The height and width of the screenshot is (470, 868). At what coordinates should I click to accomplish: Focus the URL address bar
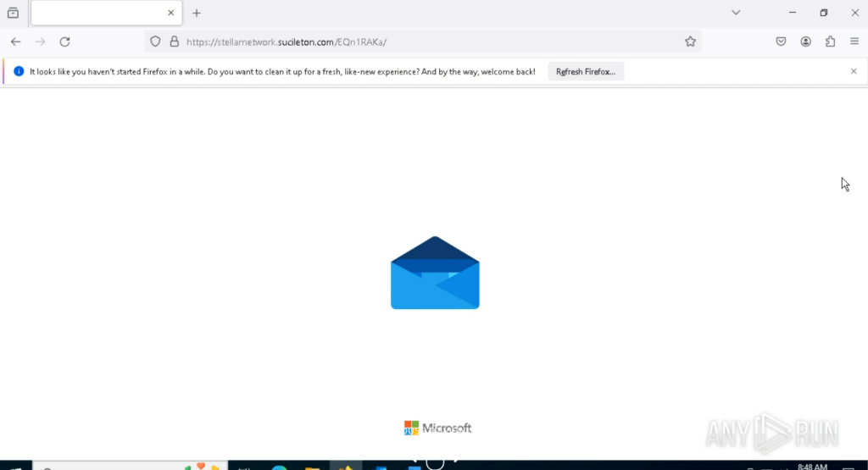(424, 41)
